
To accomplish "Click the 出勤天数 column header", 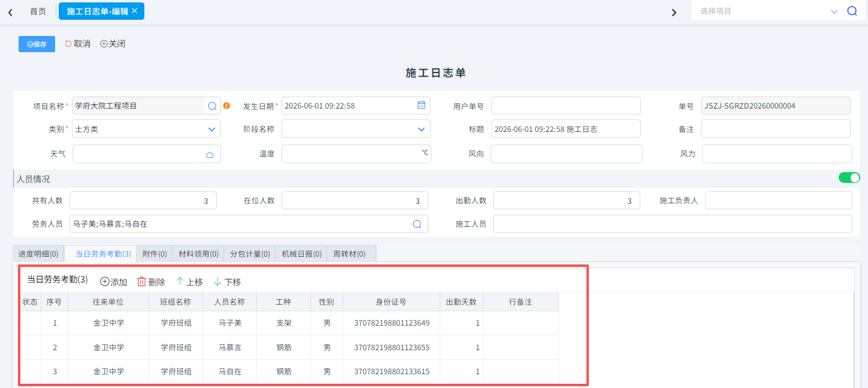I will point(461,302).
